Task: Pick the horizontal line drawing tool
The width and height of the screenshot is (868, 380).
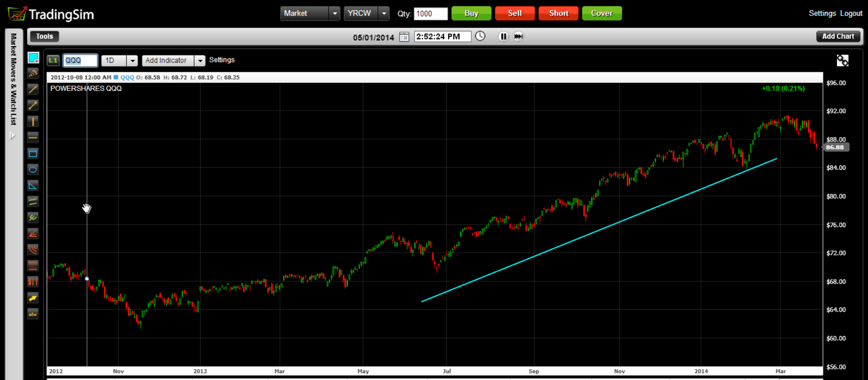Action: tap(33, 137)
